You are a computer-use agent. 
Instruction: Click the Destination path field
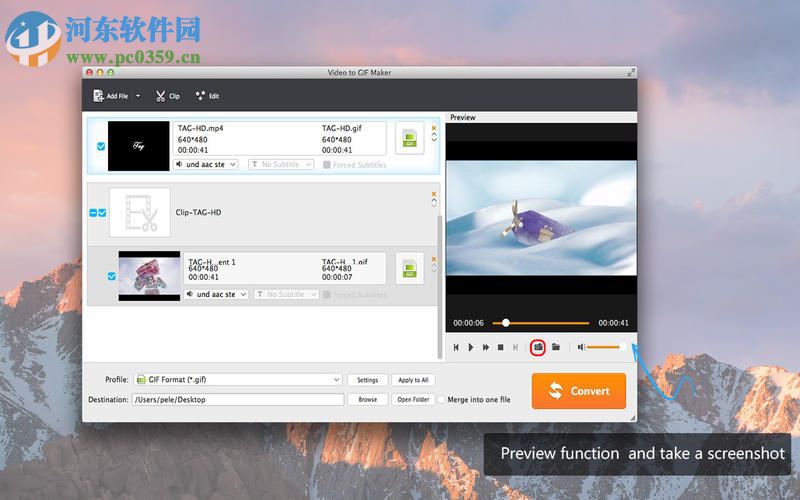[238, 399]
